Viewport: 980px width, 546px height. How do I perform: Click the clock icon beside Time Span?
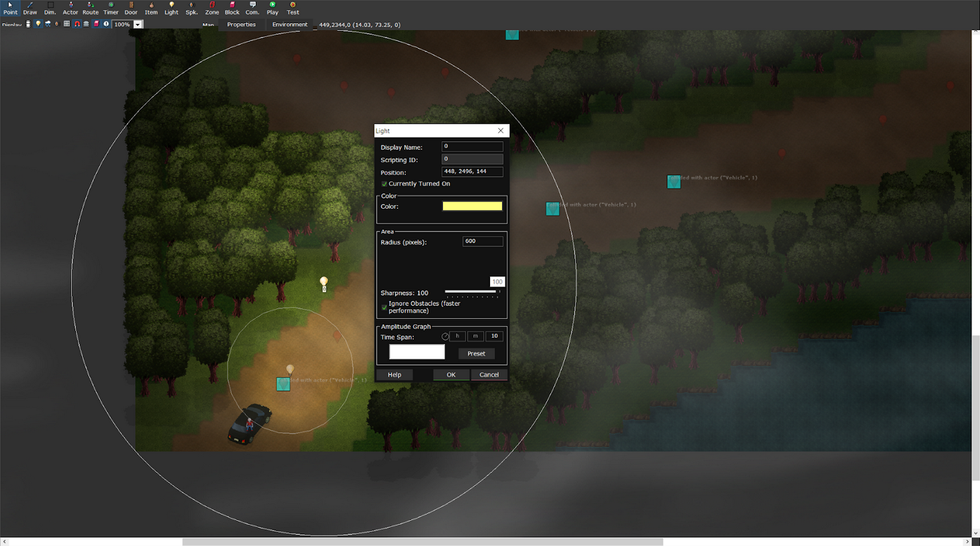(x=445, y=337)
